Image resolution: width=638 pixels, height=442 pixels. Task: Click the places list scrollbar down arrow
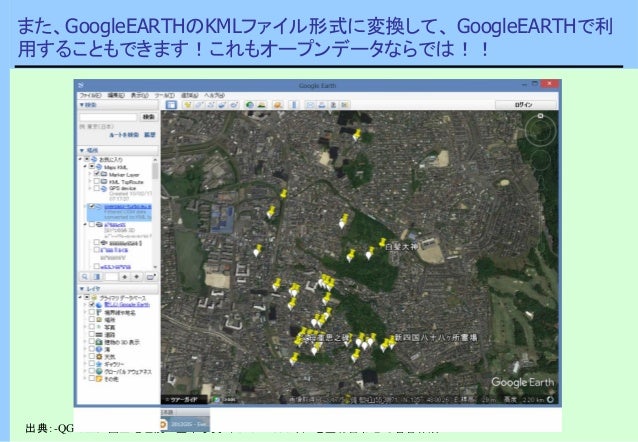[155, 267]
